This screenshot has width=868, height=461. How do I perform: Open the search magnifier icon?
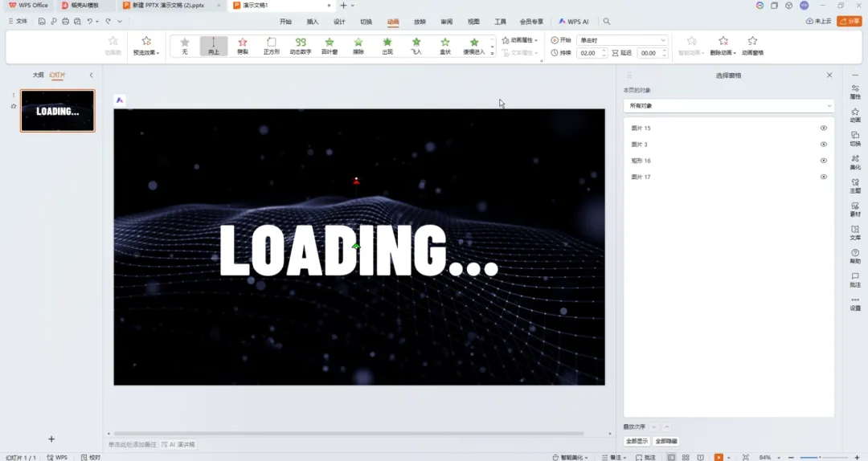[x=607, y=21]
